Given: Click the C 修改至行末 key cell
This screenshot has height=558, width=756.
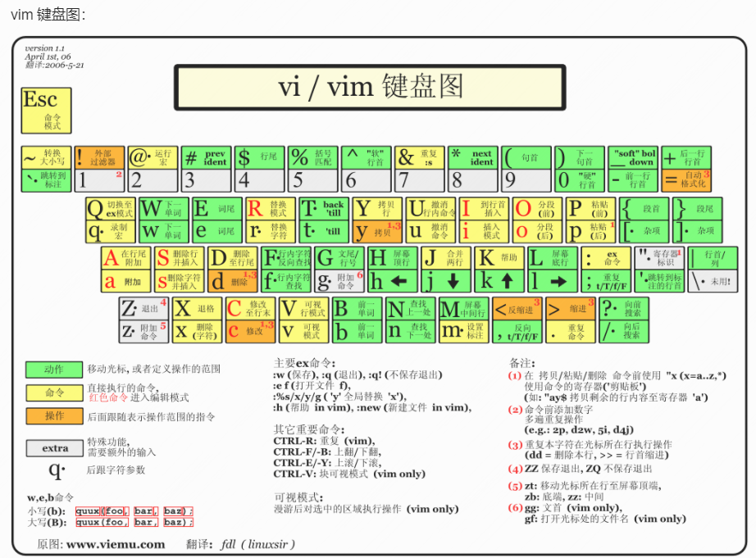Looking at the screenshot, I should point(251,308).
